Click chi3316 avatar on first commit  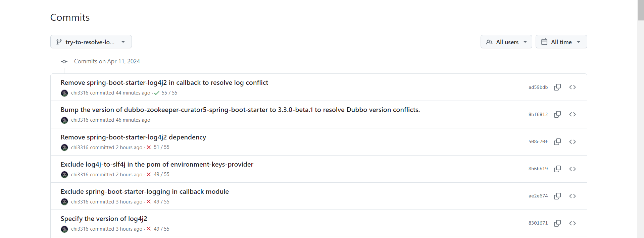[x=64, y=93]
